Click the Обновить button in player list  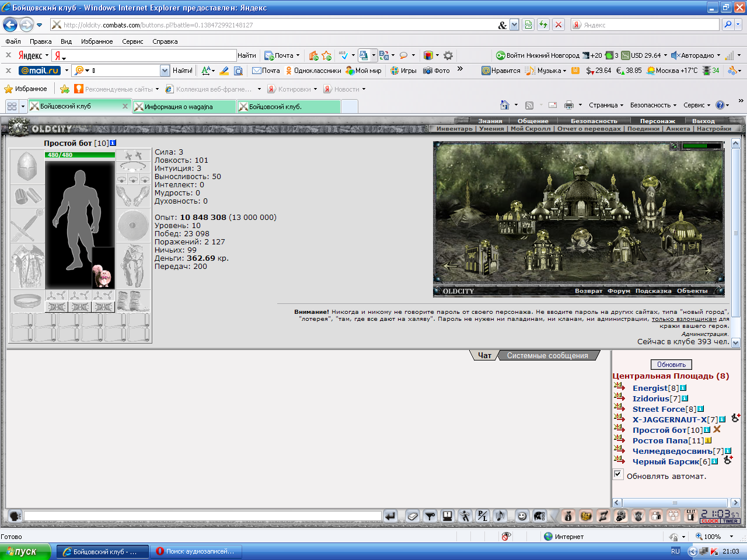[671, 365]
